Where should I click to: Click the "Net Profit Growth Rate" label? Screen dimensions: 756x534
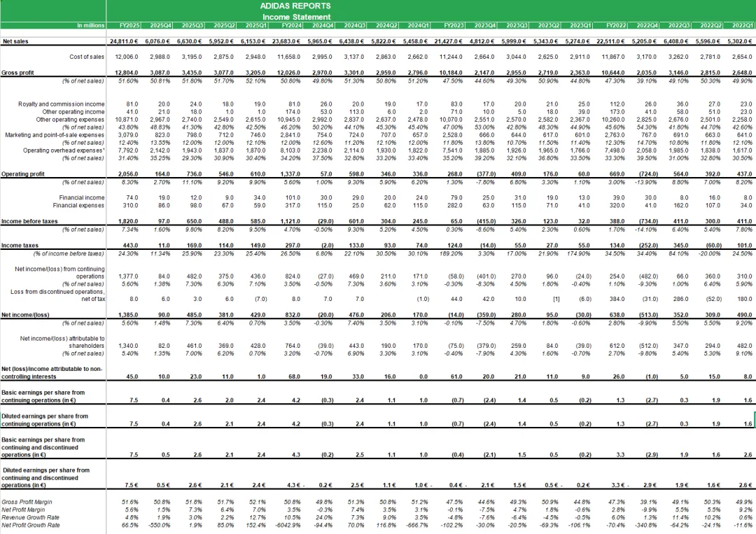click(x=30, y=526)
